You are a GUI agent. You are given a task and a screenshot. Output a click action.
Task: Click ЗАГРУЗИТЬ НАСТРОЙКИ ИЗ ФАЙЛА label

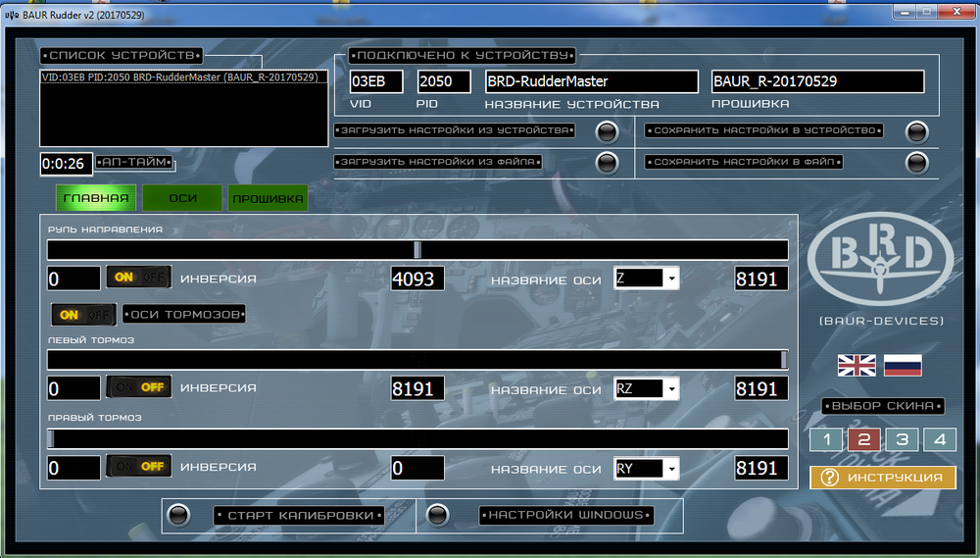click(438, 162)
